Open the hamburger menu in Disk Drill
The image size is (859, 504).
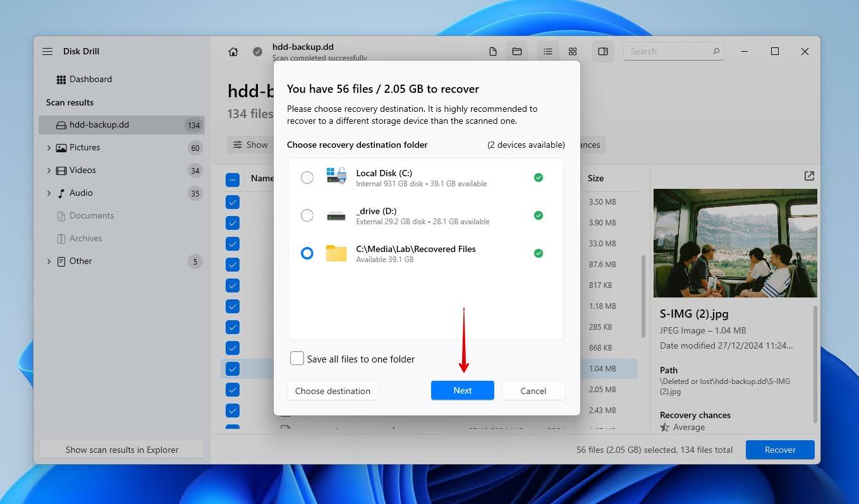pos(47,51)
